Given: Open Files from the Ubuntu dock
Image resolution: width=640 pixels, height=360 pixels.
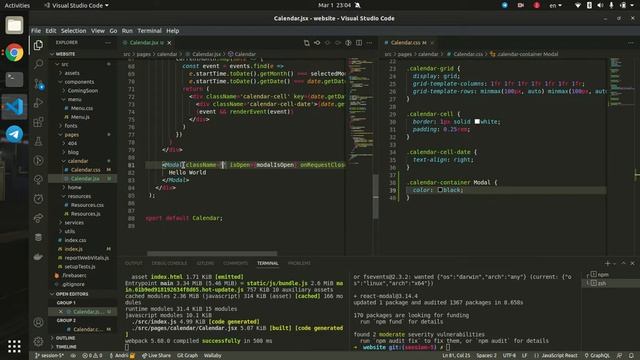Looking at the screenshot, I should [14, 25].
